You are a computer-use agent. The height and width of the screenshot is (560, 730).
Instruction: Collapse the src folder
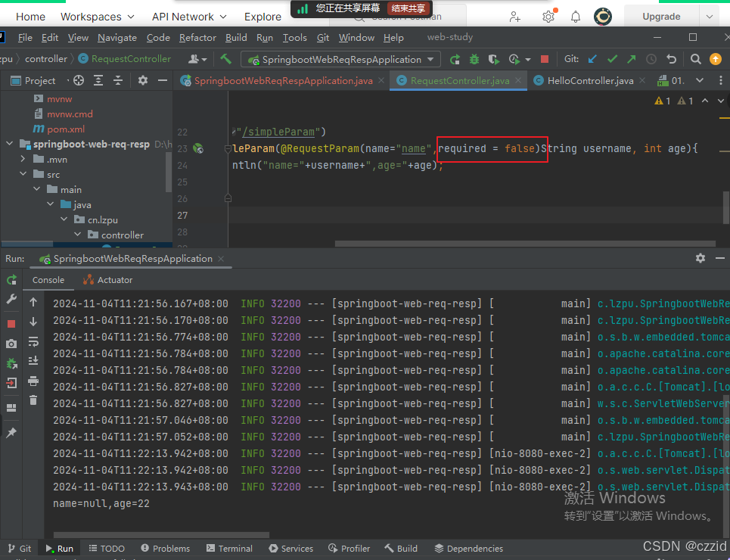click(x=23, y=174)
